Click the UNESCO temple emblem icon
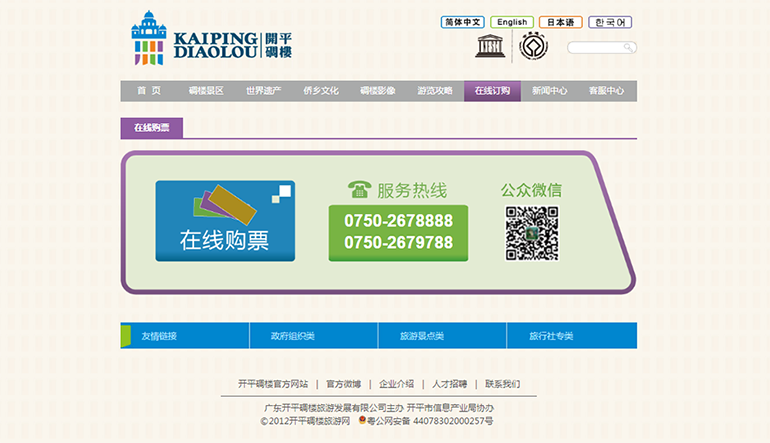The width and height of the screenshot is (770, 443). coord(490,46)
